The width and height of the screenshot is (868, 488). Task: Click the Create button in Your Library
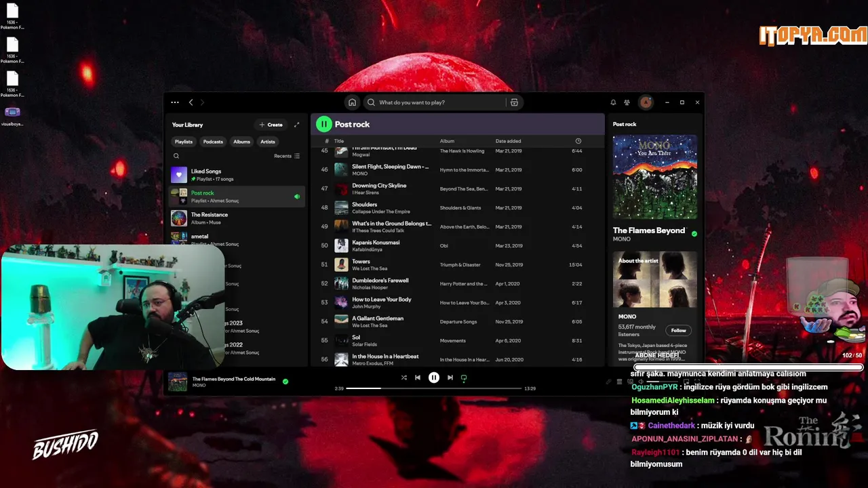271,125
